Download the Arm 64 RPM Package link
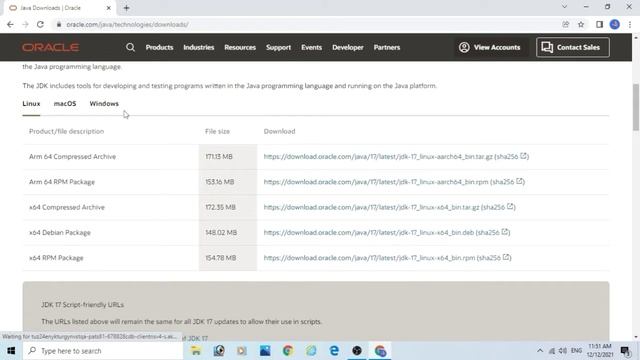Screen dimensions: 640x360 [376, 182]
